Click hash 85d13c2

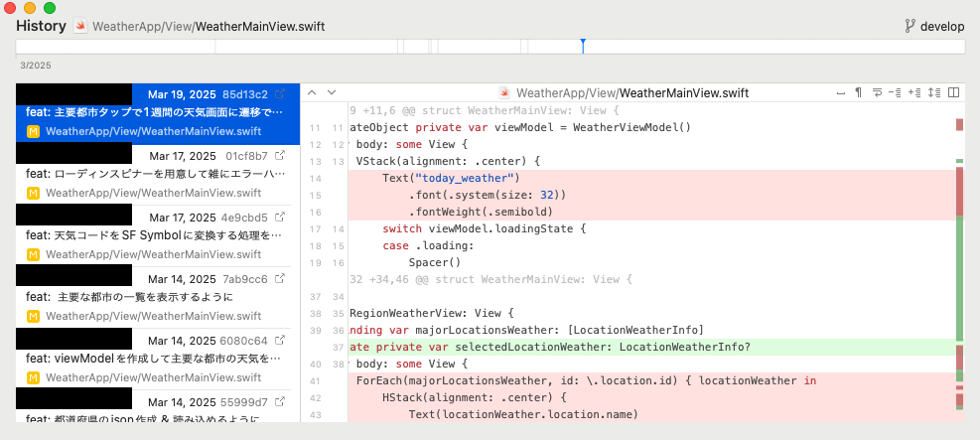pyautogui.click(x=245, y=94)
